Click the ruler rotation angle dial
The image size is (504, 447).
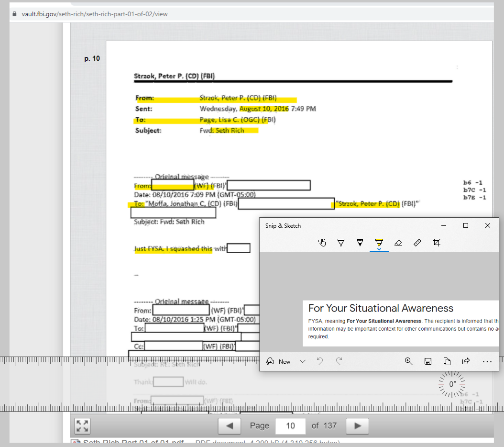pos(452,384)
